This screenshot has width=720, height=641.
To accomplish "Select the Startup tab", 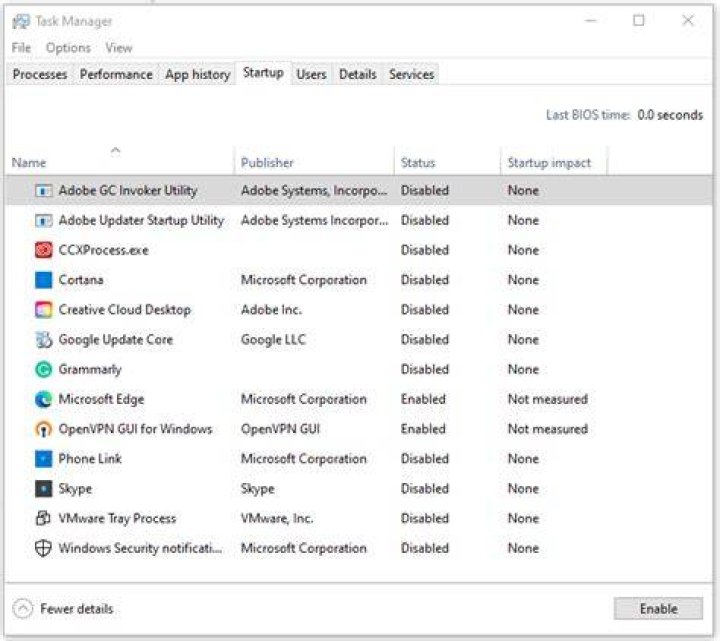I will pos(263,73).
